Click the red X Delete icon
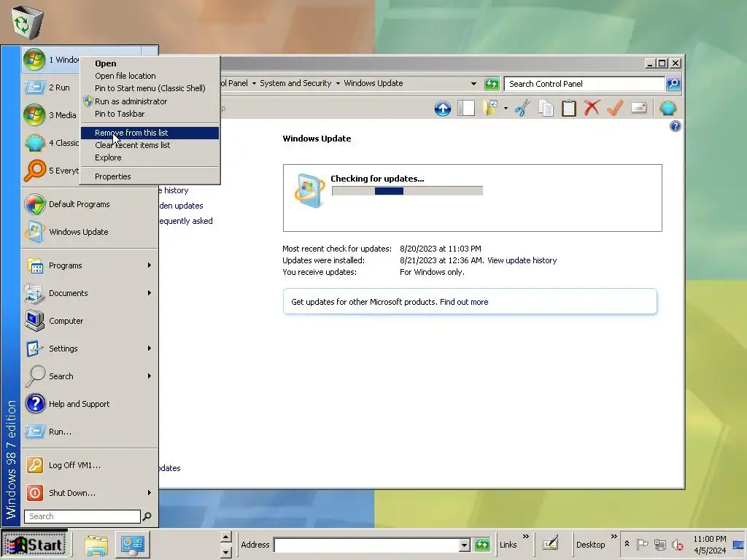Viewport: 747px width, 560px height. point(592,108)
